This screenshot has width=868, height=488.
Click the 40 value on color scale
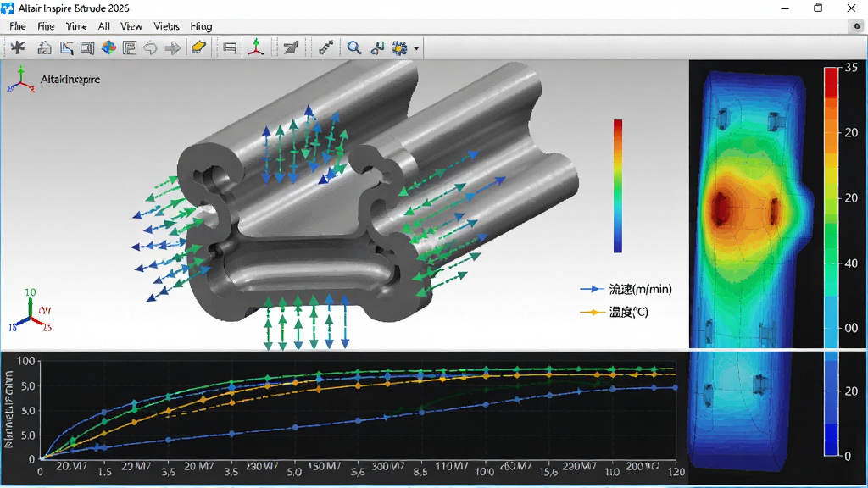851,263
